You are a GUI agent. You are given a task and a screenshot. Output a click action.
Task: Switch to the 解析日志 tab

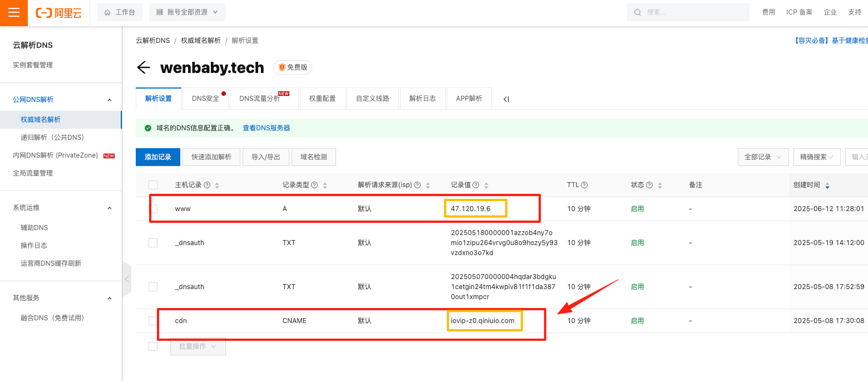click(422, 99)
